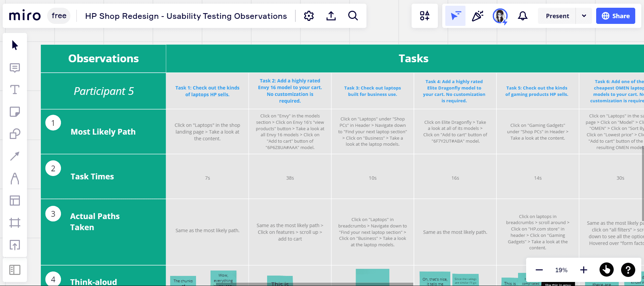This screenshot has width=644, height=286.
Task: Select Task 6 OMEN laptop header cell
Action: pyautogui.click(x=612, y=91)
